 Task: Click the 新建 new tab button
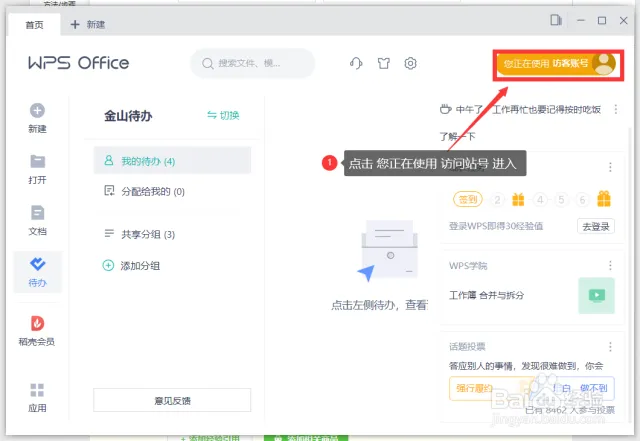pyautogui.click(x=88, y=24)
